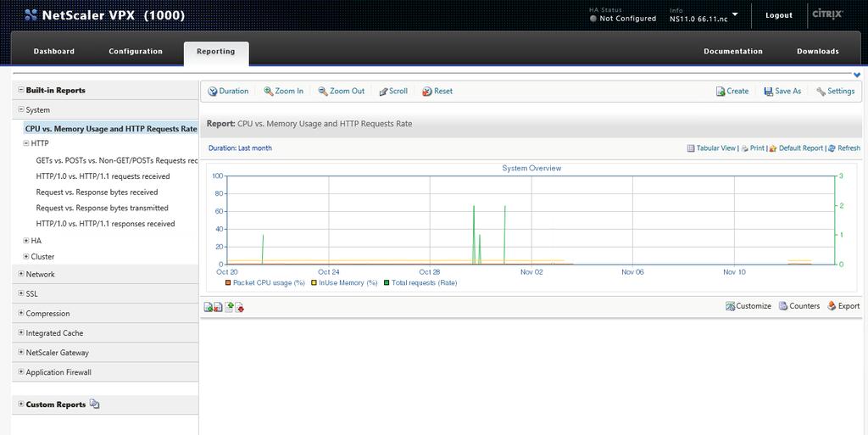Image resolution: width=868 pixels, height=435 pixels.
Task: Reset the chart view
Action: coord(437,92)
